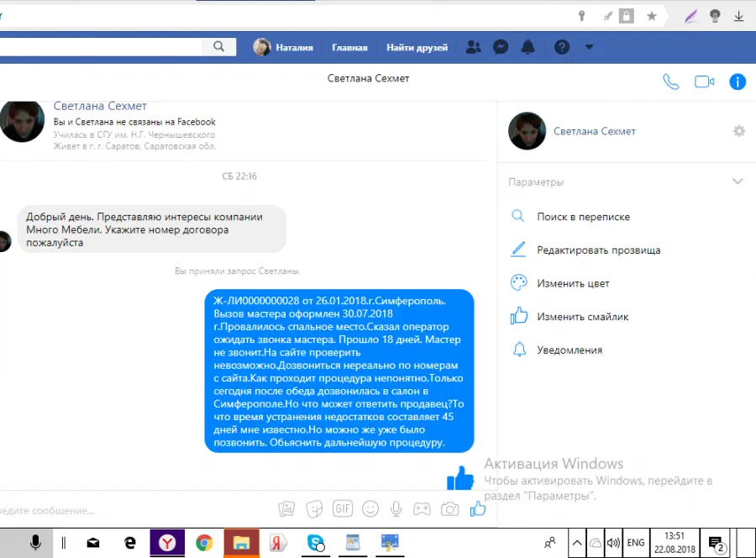Show hidden system tray icons
Screen dimensions: 756x558
point(576,543)
